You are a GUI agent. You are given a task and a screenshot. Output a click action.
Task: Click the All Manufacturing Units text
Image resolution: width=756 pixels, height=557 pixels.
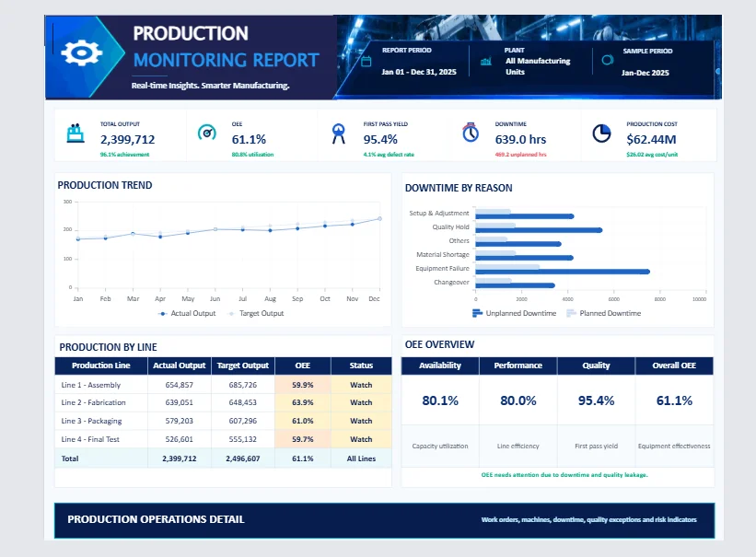click(x=538, y=66)
